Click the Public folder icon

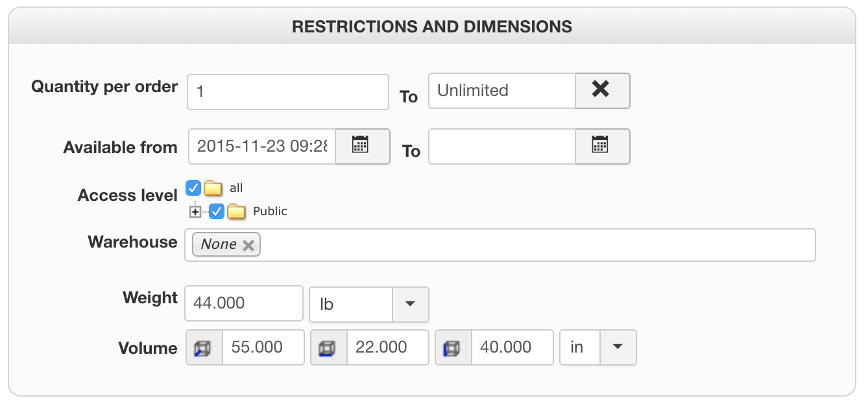pyautogui.click(x=236, y=212)
